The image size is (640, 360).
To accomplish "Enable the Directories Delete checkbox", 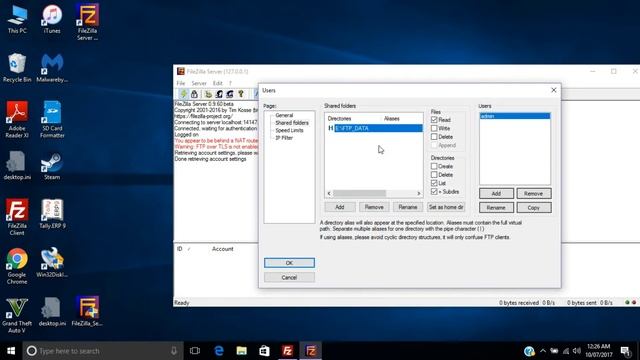I will 434,175.
